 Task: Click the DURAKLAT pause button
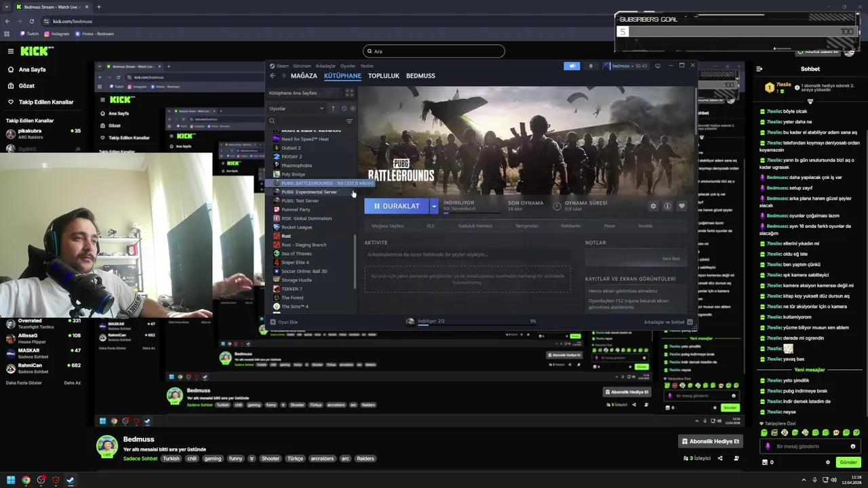[397, 206]
